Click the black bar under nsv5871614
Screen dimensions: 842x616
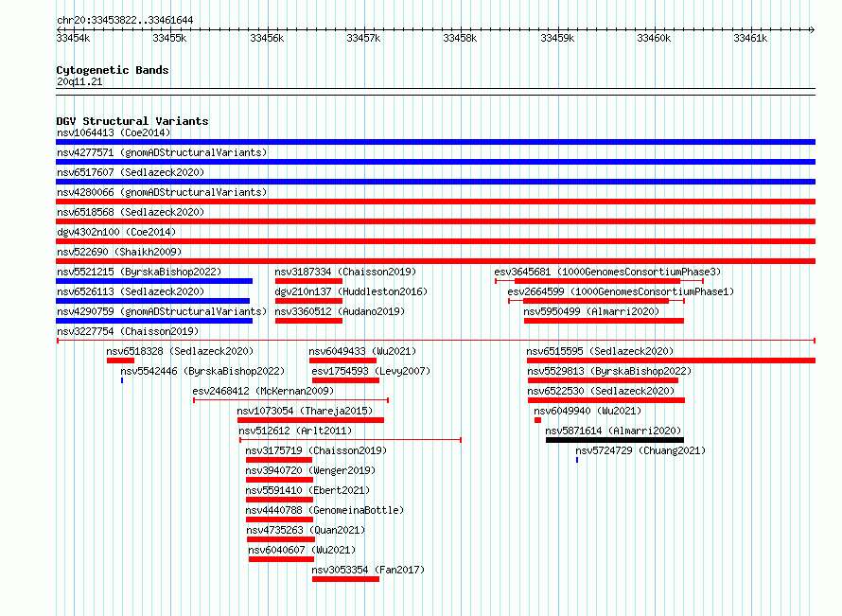coord(615,440)
